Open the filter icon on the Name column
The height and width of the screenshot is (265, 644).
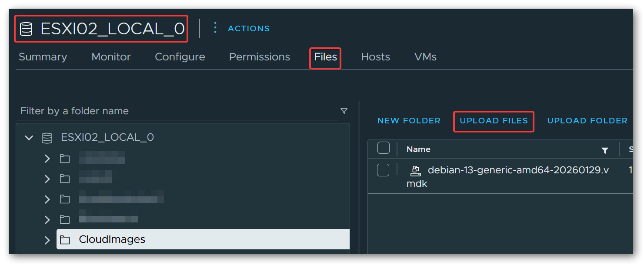(x=605, y=150)
